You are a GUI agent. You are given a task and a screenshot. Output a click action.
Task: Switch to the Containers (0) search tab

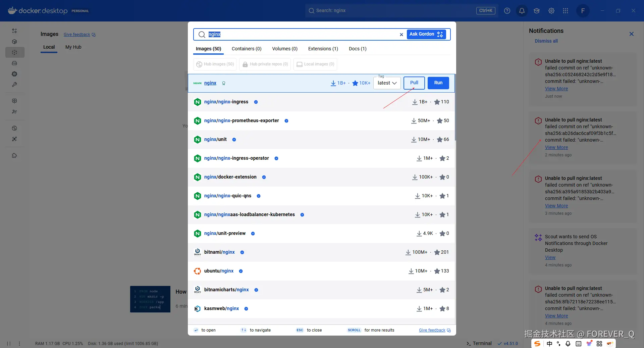(247, 49)
